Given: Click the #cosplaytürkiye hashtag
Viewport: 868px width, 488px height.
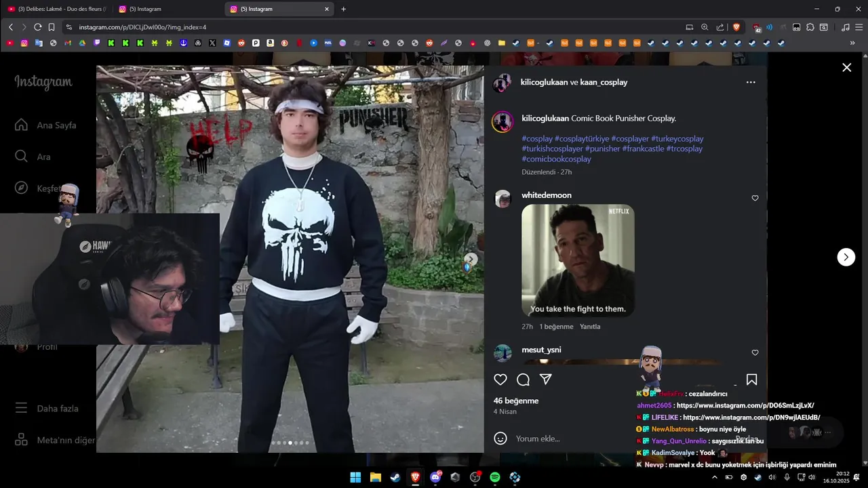Looking at the screenshot, I should 581,138.
